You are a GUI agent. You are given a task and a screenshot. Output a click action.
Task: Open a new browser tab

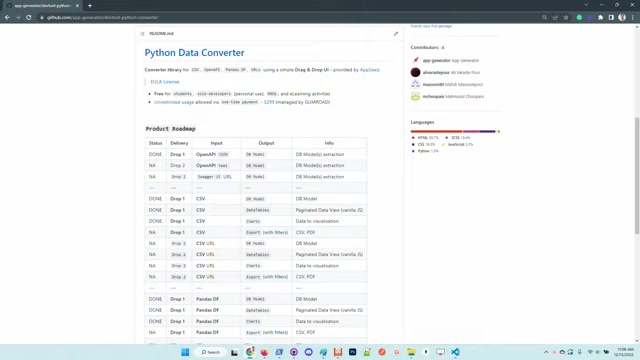tap(90, 6)
